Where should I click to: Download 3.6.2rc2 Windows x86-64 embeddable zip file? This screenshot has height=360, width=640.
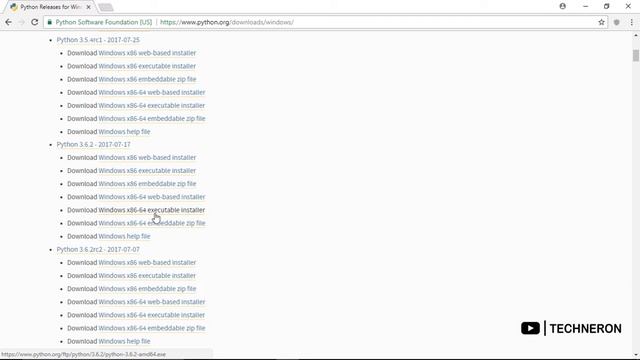point(152,328)
